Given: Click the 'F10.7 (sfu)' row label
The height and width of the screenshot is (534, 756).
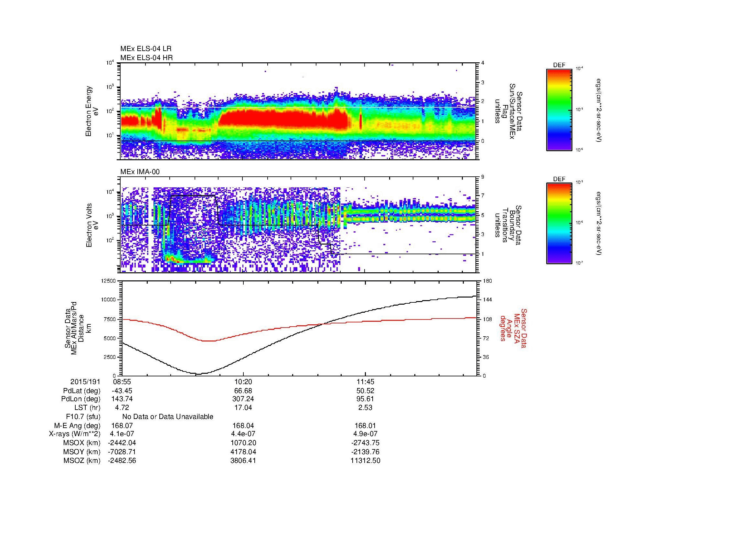Looking at the screenshot, I should [x=83, y=417].
